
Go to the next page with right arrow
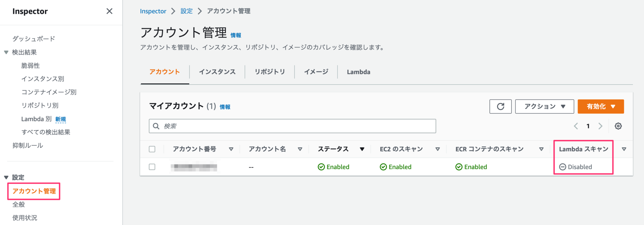[x=601, y=126]
